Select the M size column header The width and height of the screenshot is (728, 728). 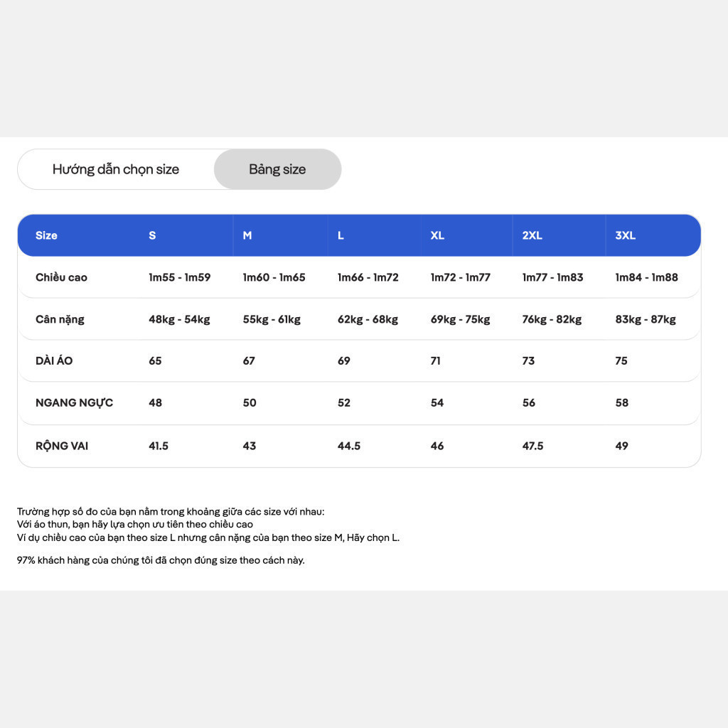pyautogui.click(x=247, y=235)
